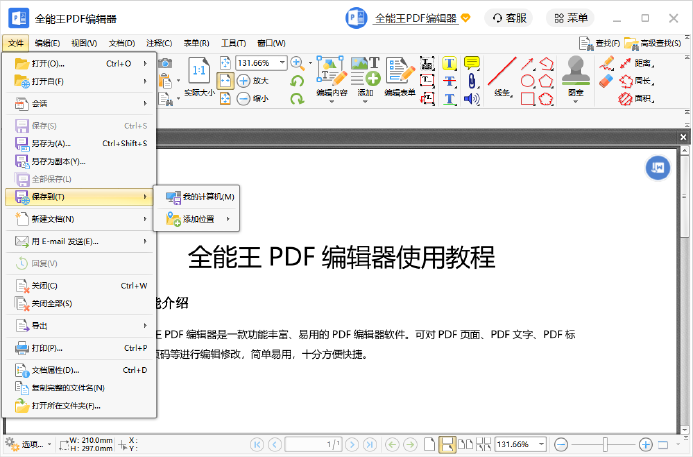The width and height of the screenshot is (693, 457).
Task: Click the 实际大小 (actual size) 1:1 icon
Action: click(x=200, y=70)
